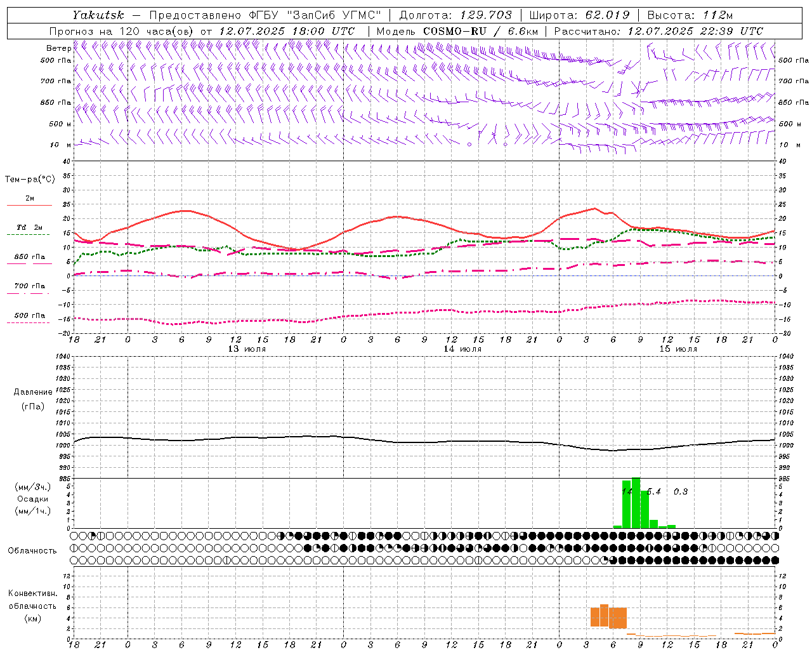This screenshot has width=812, height=650.
Task: Click the '1040' value on the left pressure axis
Action: [63, 356]
